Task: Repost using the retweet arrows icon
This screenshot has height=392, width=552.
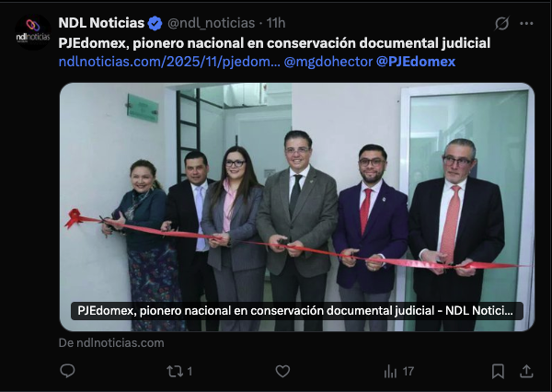Action: (175, 371)
